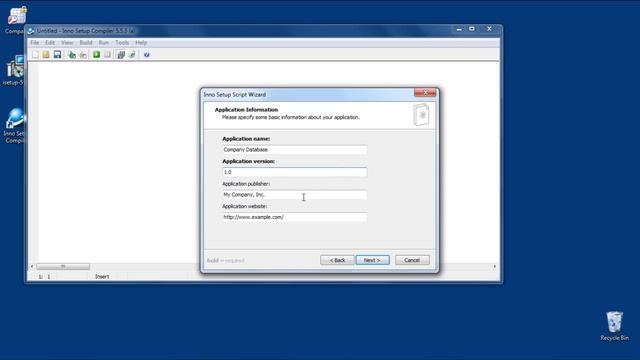The width and height of the screenshot is (640, 360).
Task: Open the Run menu
Action: (x=104, y=42)
